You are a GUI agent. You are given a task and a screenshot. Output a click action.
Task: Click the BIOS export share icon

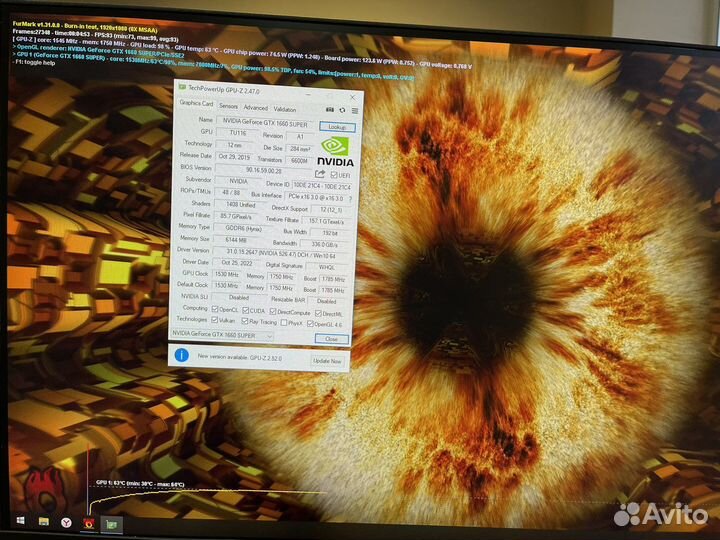(320, 174)
